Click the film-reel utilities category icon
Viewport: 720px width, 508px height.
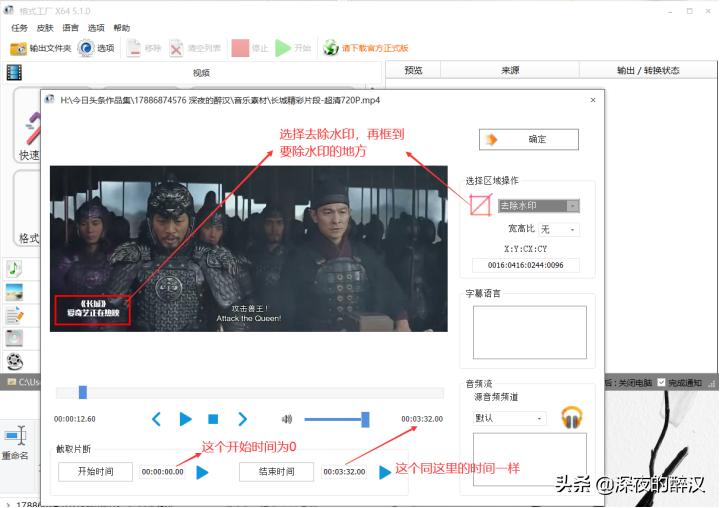pos(14,362)
